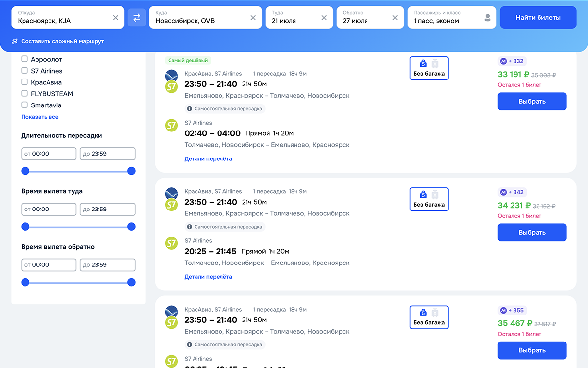The height and width of the screenshot is (368, 588).
Task: Click crossed baggage icon in 35 467 ₽ offer
Action: (x=434, y=313)
